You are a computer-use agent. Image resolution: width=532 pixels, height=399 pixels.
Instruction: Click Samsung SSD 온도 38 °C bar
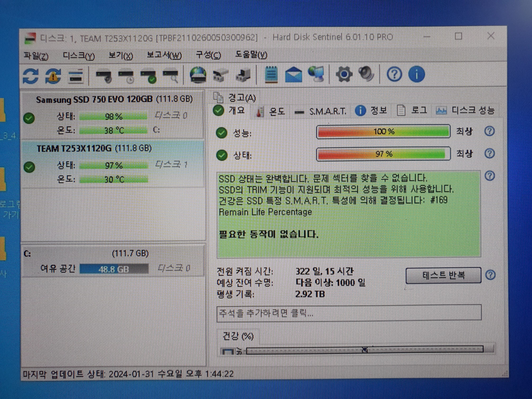[x=113, y=131]
